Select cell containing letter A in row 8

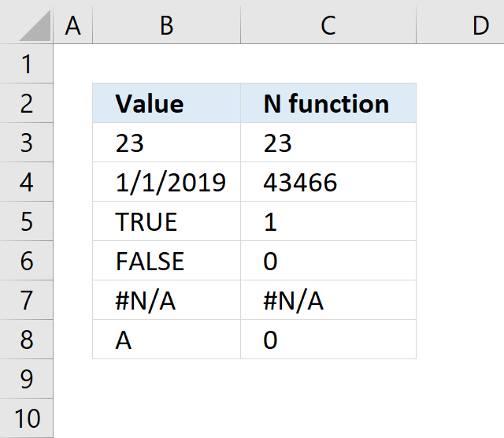166,340
